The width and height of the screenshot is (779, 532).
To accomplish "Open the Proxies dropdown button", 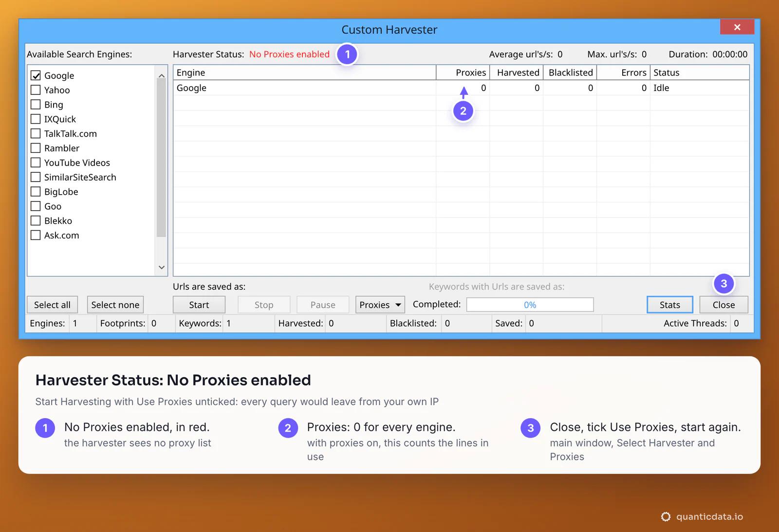I will [x=380, y=305].
